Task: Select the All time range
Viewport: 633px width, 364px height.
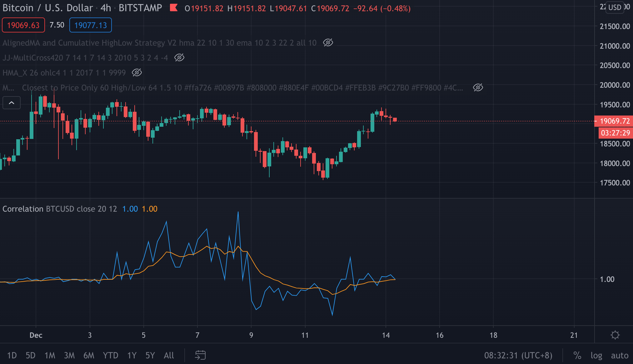Action: click(x=169, y=355)
